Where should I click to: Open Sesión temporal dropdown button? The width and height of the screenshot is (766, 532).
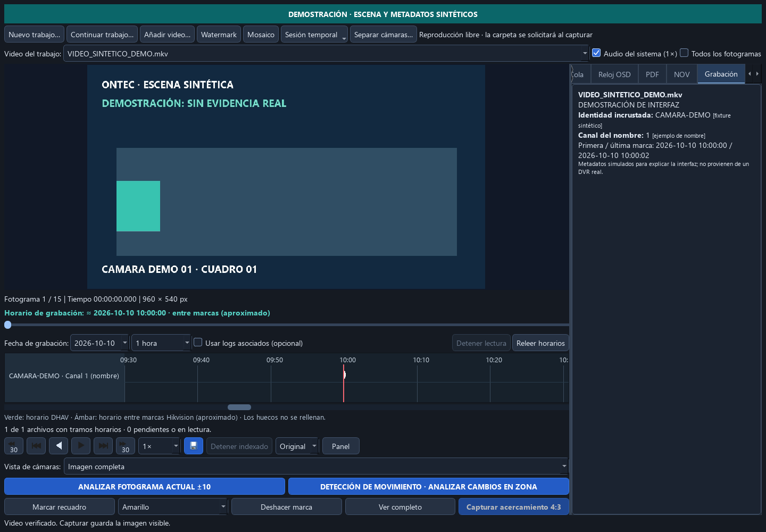[314, 35]
